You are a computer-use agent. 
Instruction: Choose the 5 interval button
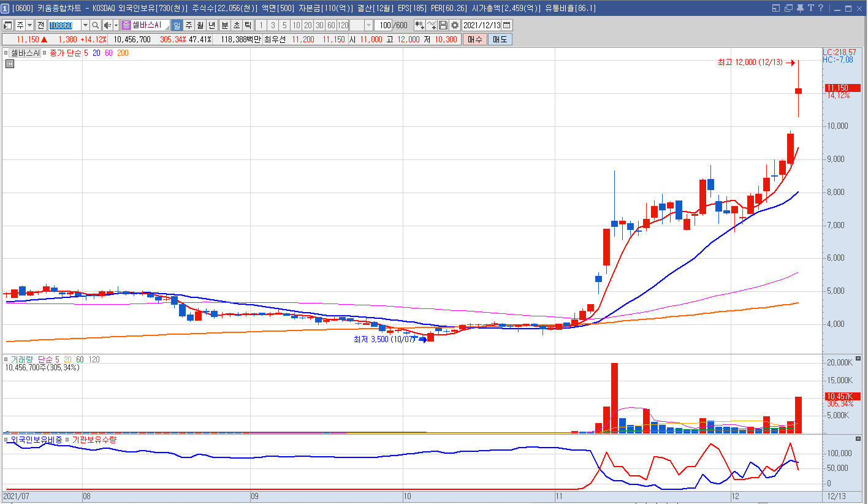coord(284,25)
